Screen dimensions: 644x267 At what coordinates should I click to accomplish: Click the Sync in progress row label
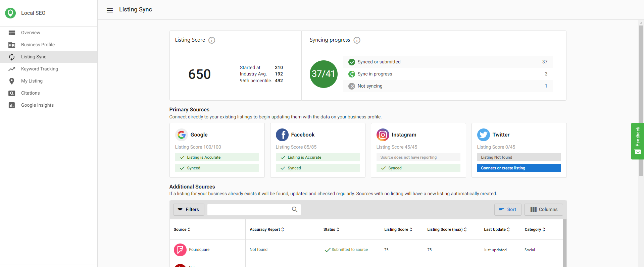[375, 74]
